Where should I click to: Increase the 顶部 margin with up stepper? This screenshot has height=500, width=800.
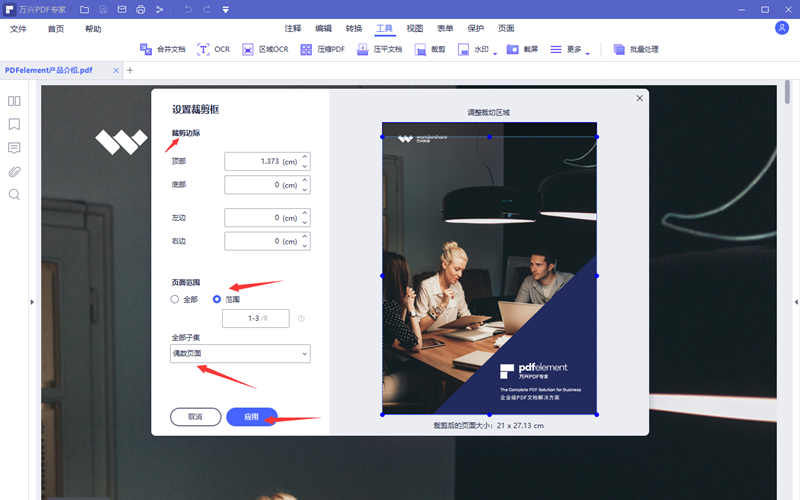click(x=305, y=157)
